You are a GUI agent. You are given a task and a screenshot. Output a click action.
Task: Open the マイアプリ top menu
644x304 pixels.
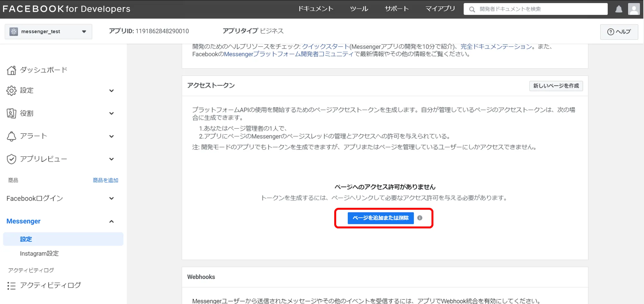[440, 9]
